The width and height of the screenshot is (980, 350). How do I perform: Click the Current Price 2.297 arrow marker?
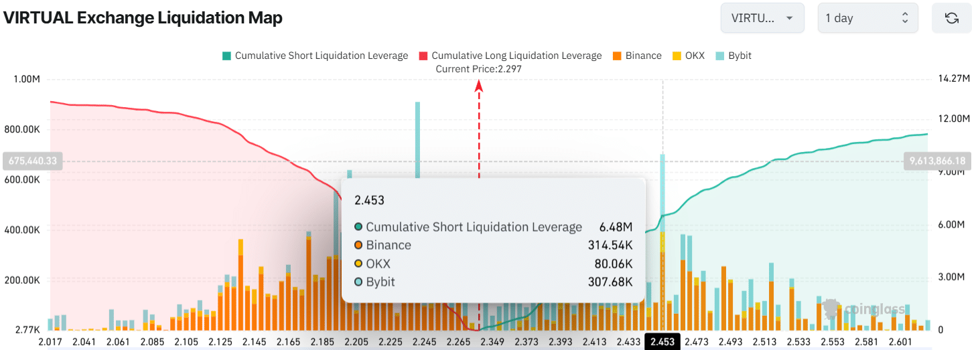click(x=479, y=85)
